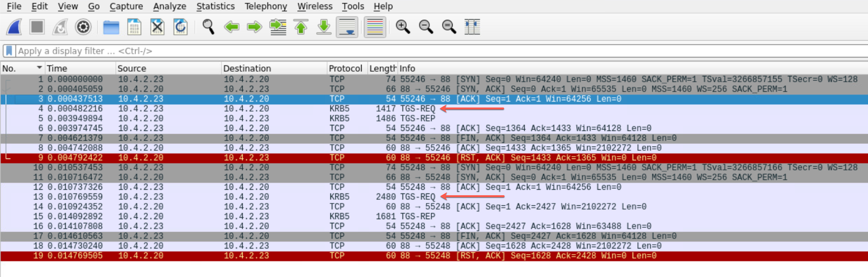Start capture with the shark fin icon

pyautogui.click(x=14, y=27)
